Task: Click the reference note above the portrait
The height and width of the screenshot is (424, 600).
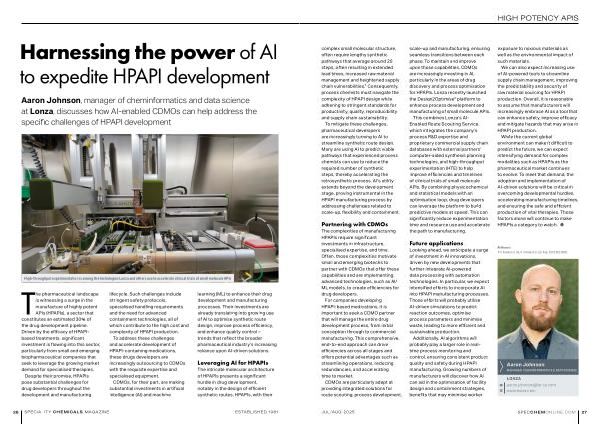Action: click(x=532, y=250)
